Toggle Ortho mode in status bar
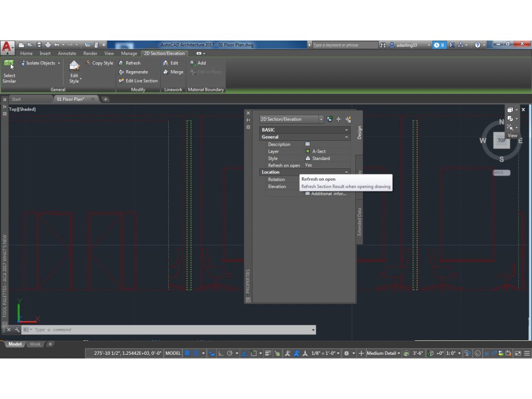Image resolution: width=532 pixels, height=399 pixels. (x=220, y=353)
